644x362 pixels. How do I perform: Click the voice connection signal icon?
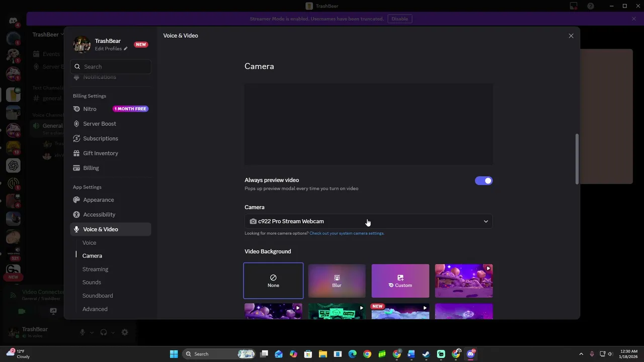[13, 295]
